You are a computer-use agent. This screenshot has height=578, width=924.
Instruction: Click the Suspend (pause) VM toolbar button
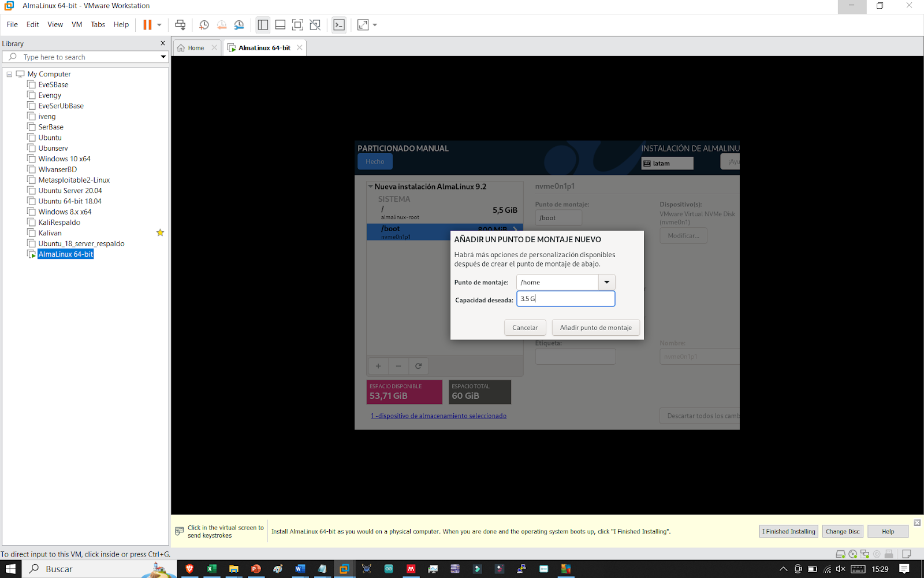coord(147,25)
